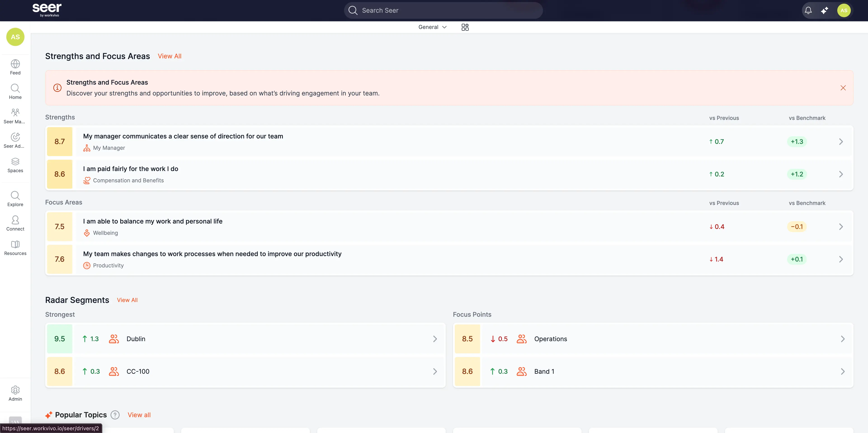This screenshot has height=433, width=868.
Task: Open Admin settings in the sidebar
Action: 15,394
